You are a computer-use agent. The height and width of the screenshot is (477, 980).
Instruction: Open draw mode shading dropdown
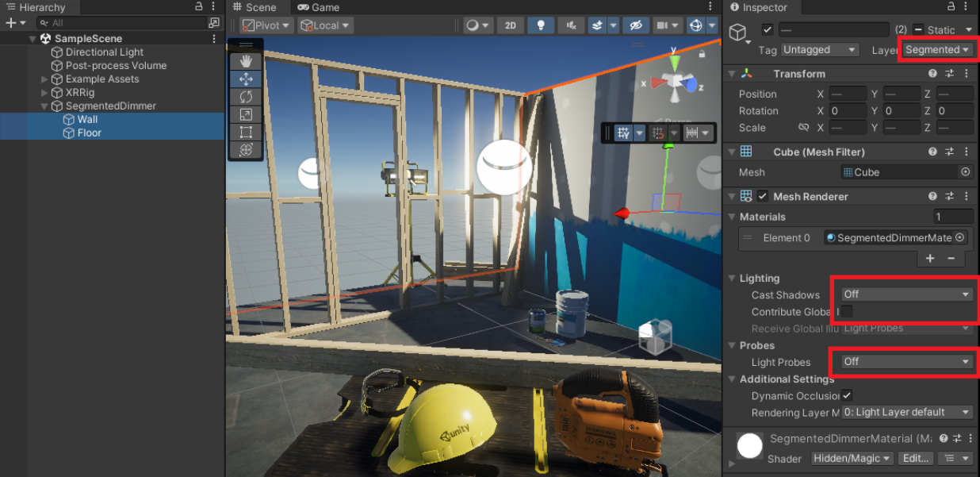click(478, 25)
